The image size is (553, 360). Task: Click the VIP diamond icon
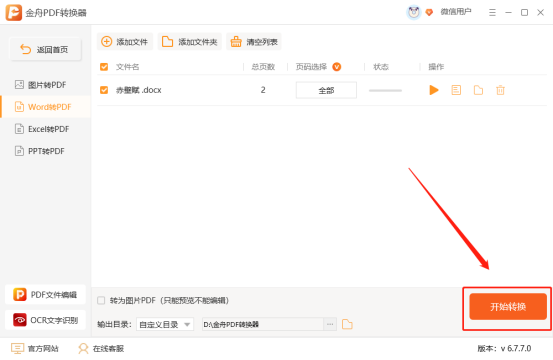(x=429, y=13)
